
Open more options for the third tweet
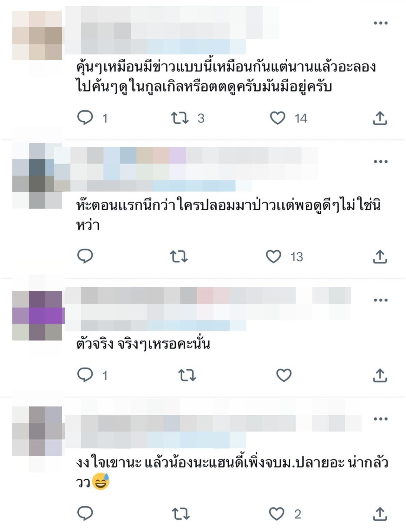381,300
